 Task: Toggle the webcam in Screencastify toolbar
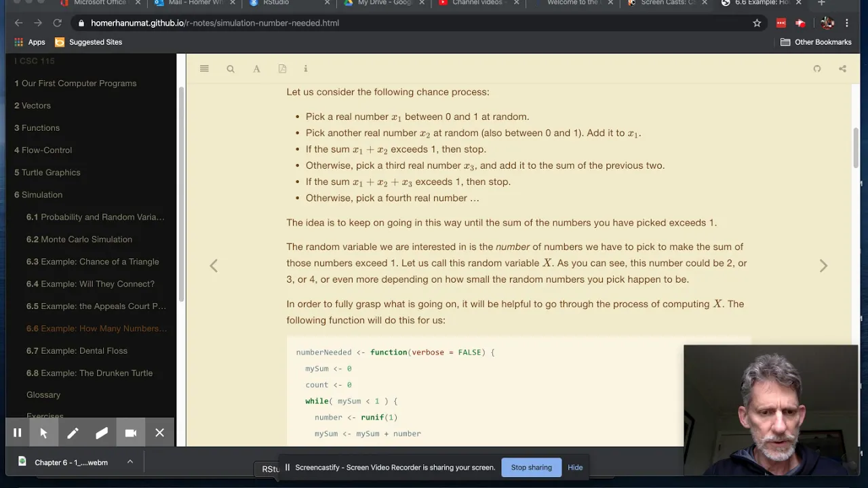tap(131, 433)
